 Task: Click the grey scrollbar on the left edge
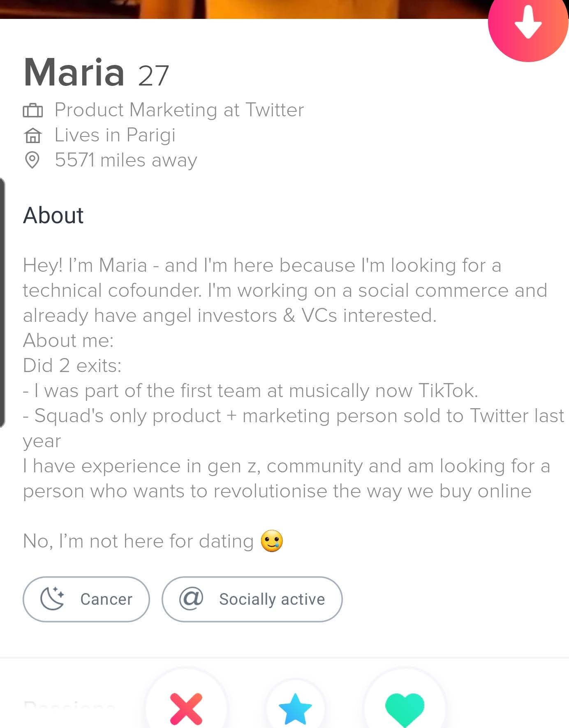(2, 303)
